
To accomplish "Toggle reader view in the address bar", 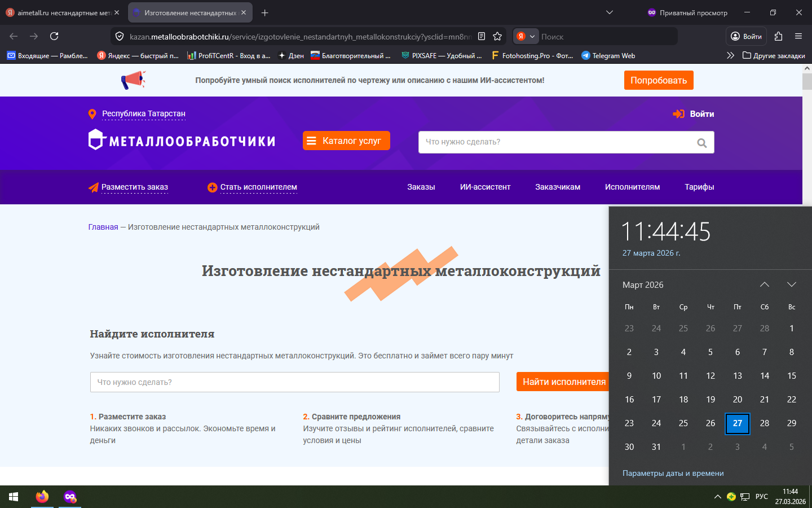I will [482, 36].
